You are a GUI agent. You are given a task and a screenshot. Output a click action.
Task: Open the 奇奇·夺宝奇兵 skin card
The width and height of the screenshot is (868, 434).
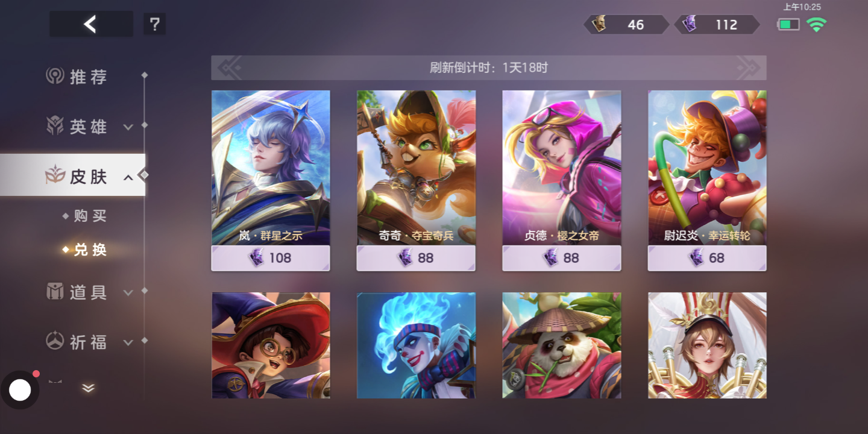coord(416,168)
